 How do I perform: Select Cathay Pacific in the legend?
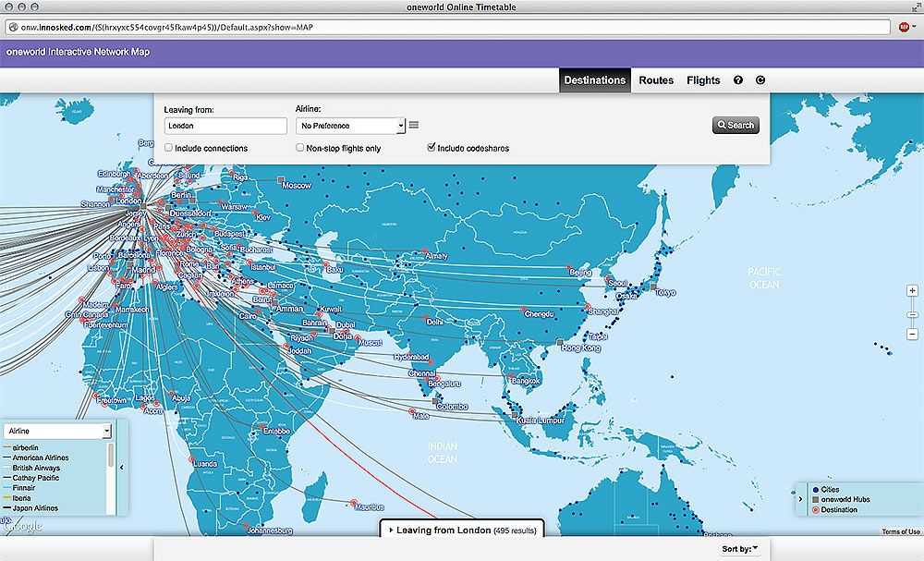[x=36, y=478]
